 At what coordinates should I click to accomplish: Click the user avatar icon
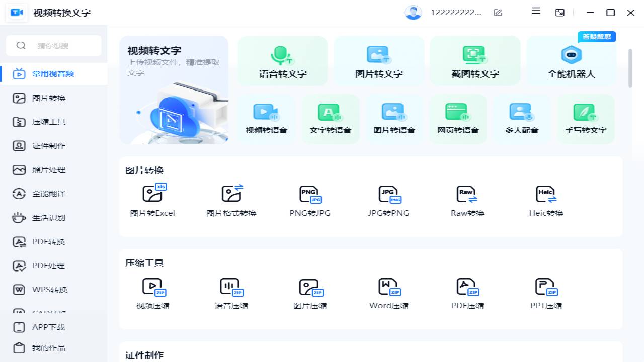(x=413, y=13)
